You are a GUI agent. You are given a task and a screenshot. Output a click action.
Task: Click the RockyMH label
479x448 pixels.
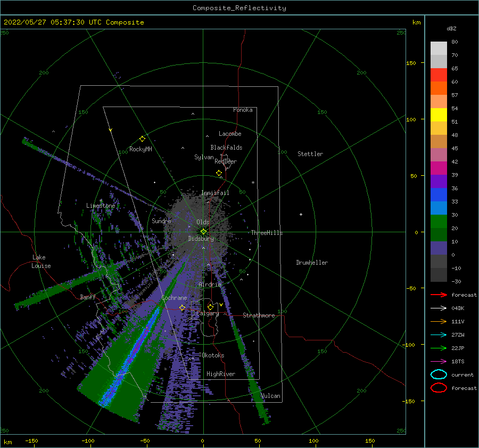click(141, 149)
